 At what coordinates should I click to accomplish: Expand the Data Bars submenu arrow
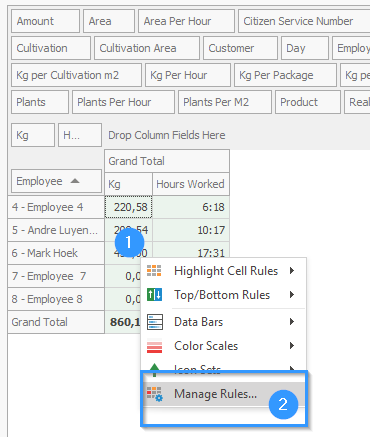292,322
